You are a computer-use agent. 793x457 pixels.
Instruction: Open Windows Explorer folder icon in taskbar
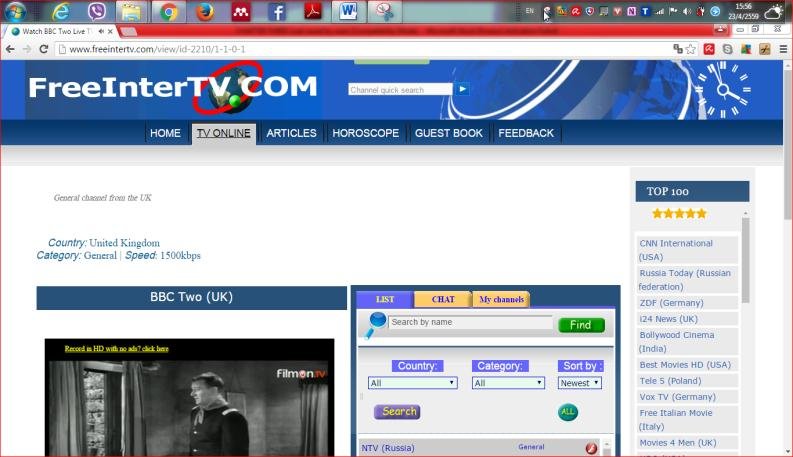[131, 12]
